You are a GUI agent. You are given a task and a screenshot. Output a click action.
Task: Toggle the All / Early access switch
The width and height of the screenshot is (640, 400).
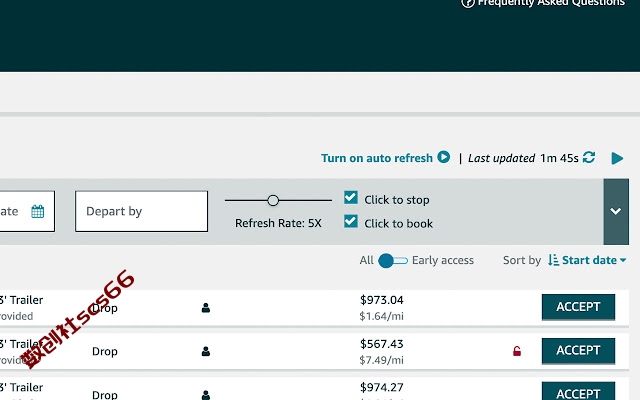[x=393, y=260]
